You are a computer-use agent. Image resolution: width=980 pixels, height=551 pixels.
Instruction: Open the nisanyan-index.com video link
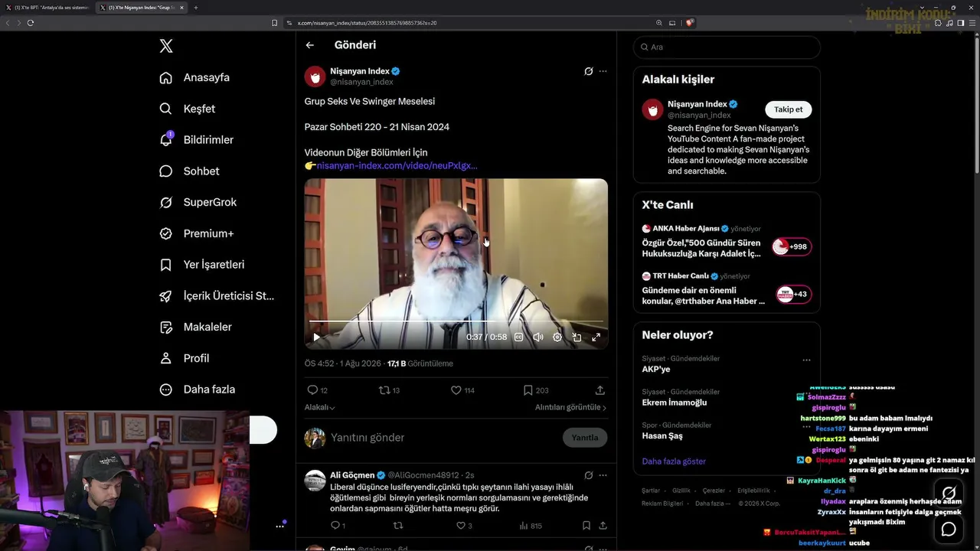[x=397, y=165]
